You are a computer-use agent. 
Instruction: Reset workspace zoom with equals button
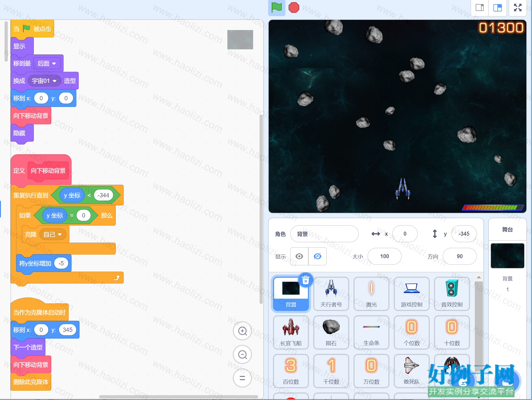coord(242,378)
